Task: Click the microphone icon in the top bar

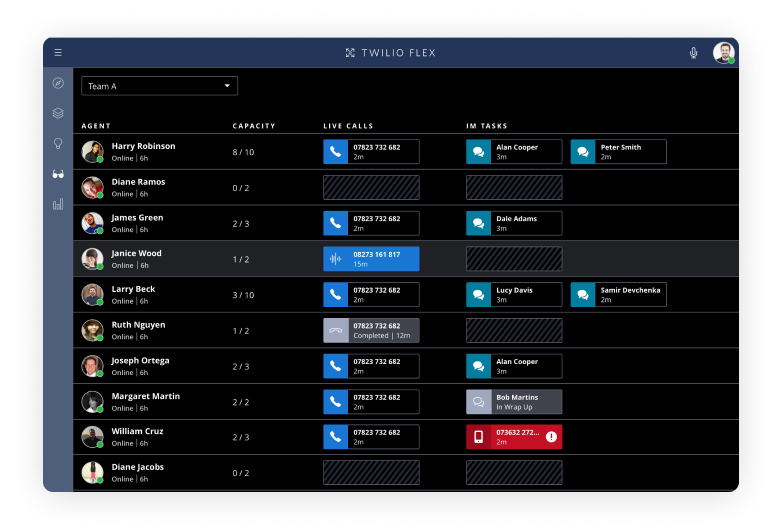Action: pyautogui.click(x=693, y=53)
